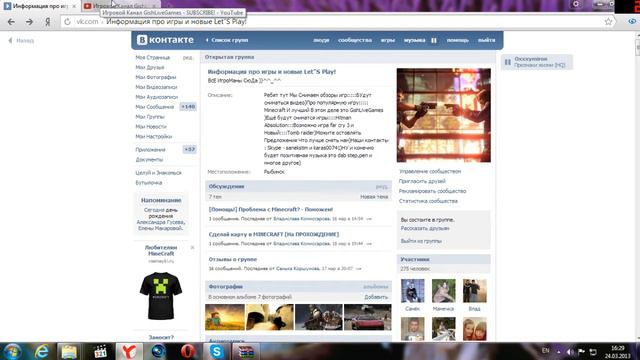Click ред. next to Моя Страница
This screenshot has width=640, height=360.
(187, 58)
